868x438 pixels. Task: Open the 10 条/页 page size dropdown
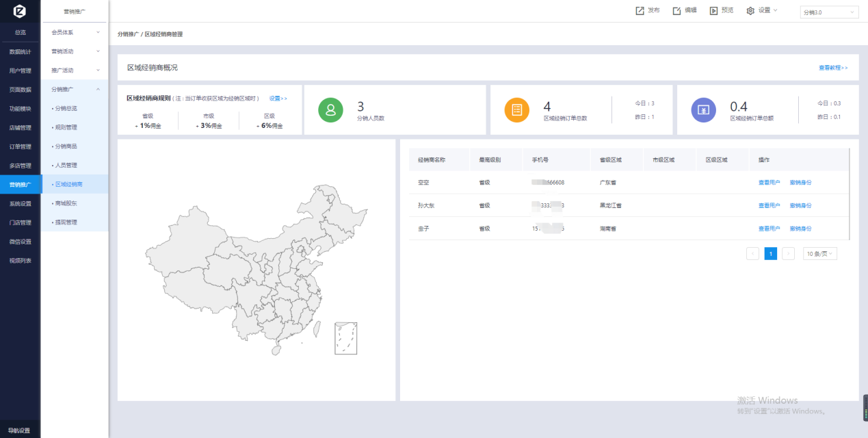819,254
